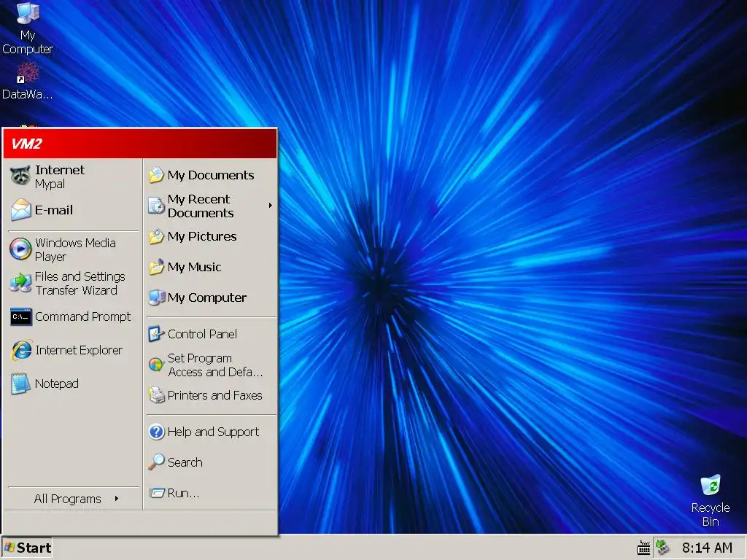
Task: Open My Music folder icon
Action: (156, 267)
